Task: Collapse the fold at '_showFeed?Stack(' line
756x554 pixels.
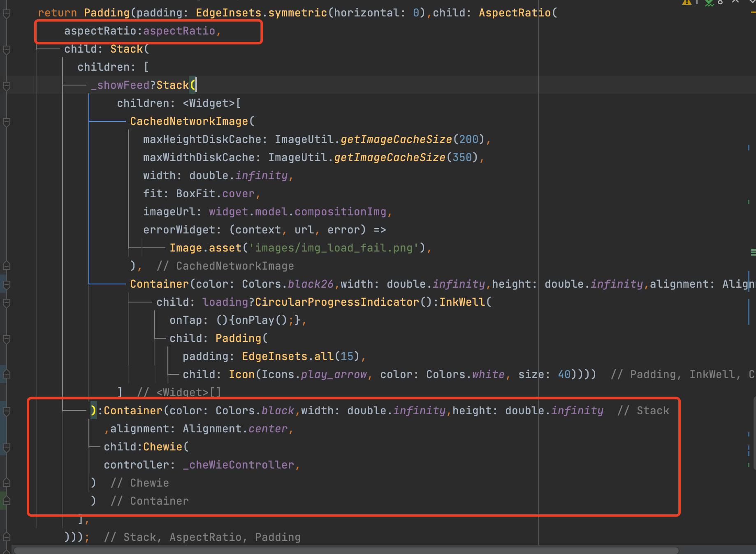Action: point(6,86)
